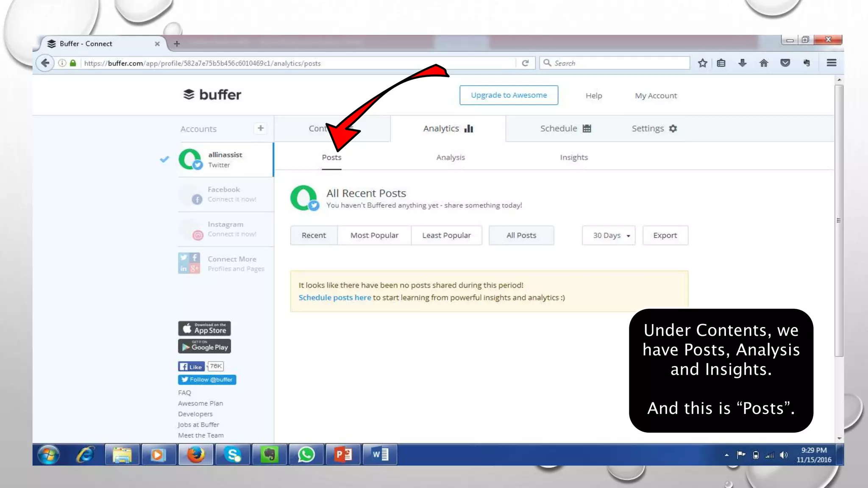Click the Firefox downloads arrow icon
868x488 pixels.
coord(742,63)
